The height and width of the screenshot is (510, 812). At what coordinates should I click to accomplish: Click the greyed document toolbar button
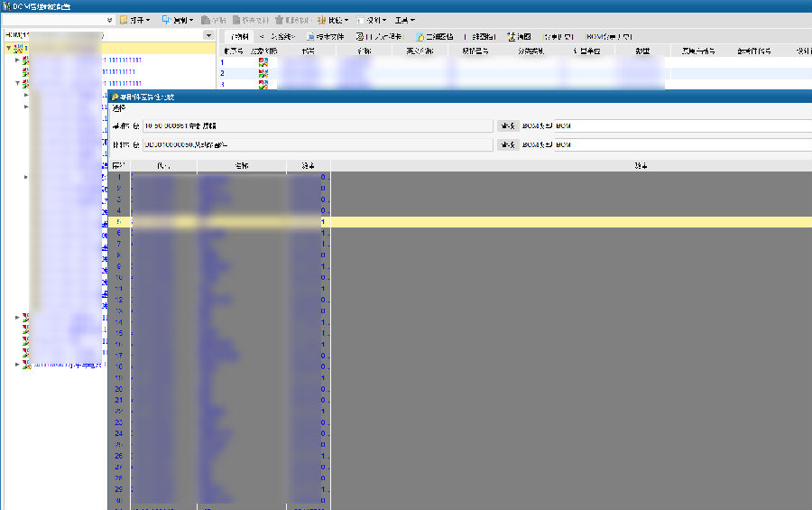(x=251, y=20)
